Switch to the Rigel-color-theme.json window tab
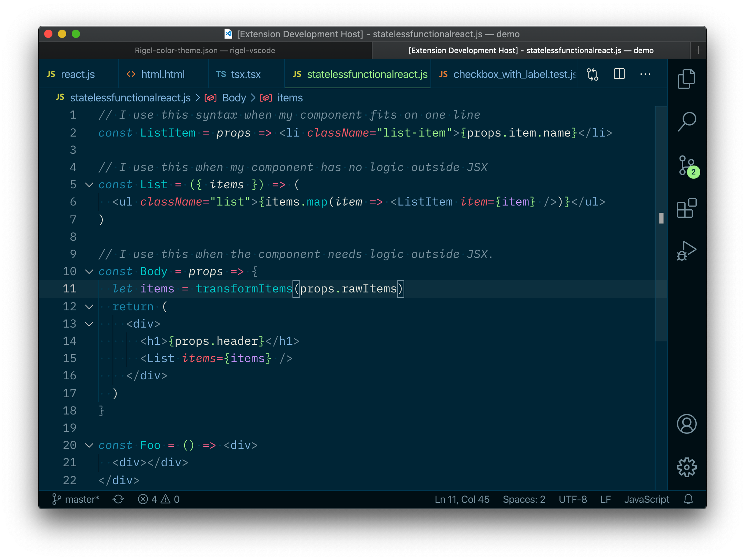The image size is (745, 560). [205, 50]
